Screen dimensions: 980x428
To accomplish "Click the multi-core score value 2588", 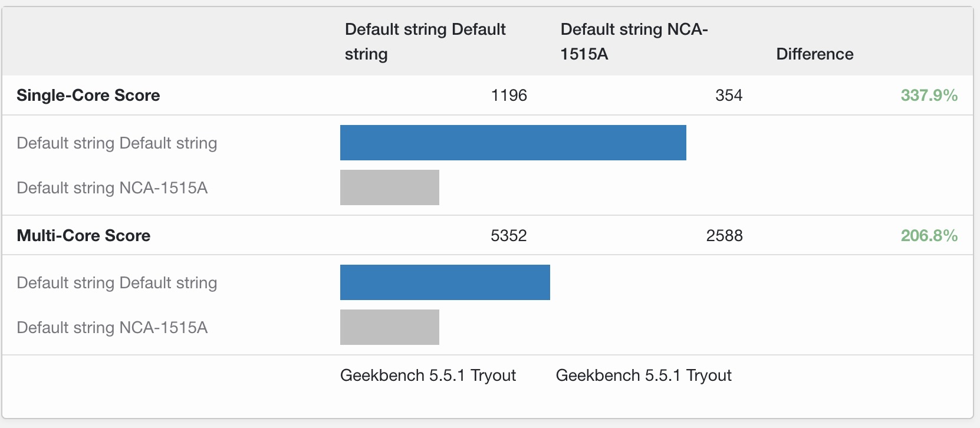I will 724,236.
